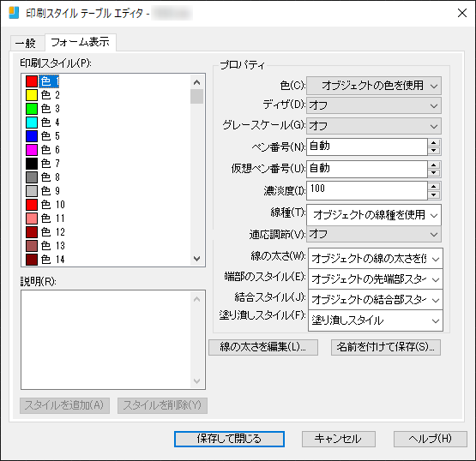
Task: Open the グレースケール(G) dropdown
Action: (374, 126)
